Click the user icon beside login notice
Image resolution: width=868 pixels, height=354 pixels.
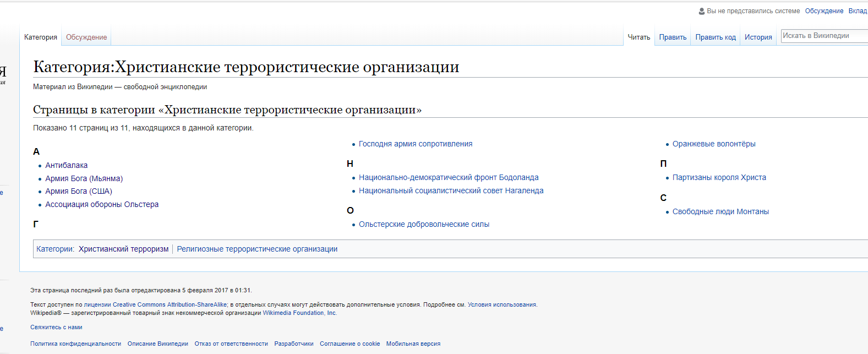(702, 11)
